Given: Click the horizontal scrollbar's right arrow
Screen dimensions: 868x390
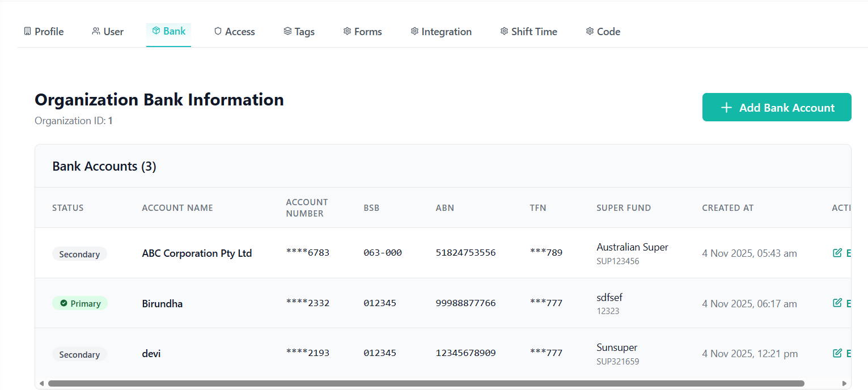Looking at the screenshot, I should click(844, 383).
